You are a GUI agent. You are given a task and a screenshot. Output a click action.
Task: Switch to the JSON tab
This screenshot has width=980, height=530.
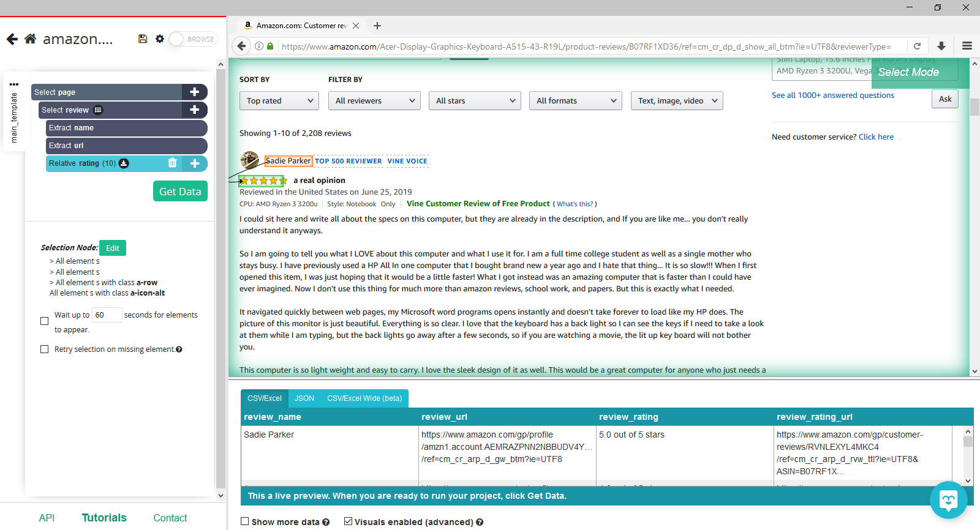[304, 398]
